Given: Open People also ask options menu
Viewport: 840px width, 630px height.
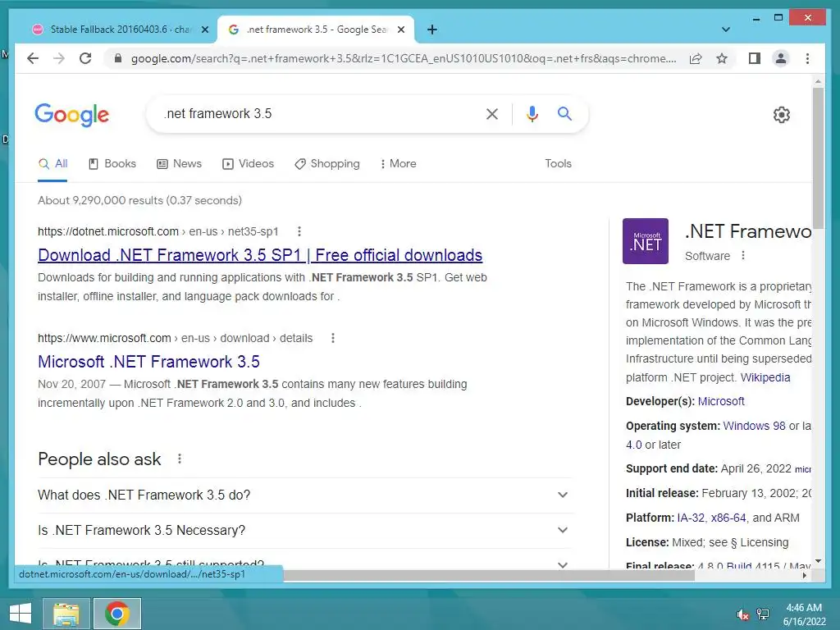Looking at the screenshot, I should pyautogui.click(x=180, y=459).
